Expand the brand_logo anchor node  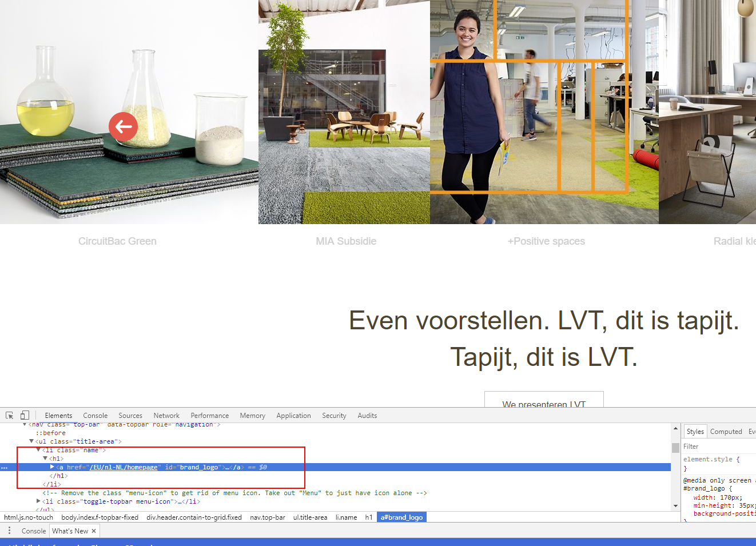point(52,467)
